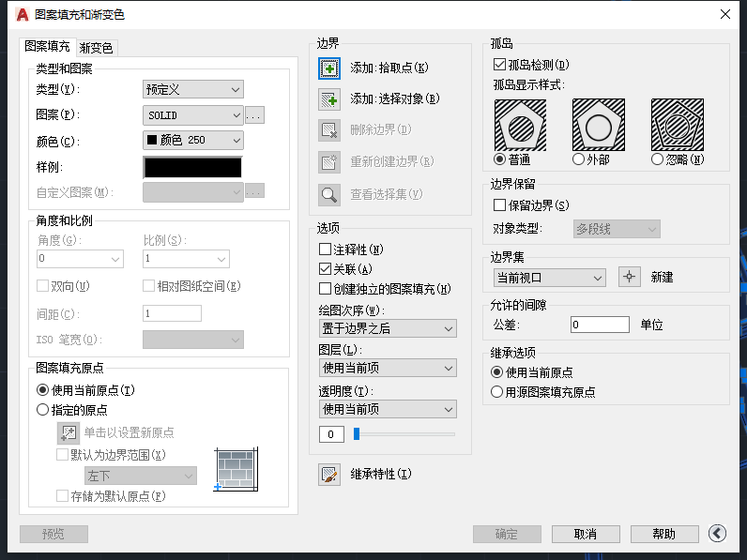Click the transparency slider handle
Screen dimensions: 747x560
pyautogui.click(x=357, y=434)
